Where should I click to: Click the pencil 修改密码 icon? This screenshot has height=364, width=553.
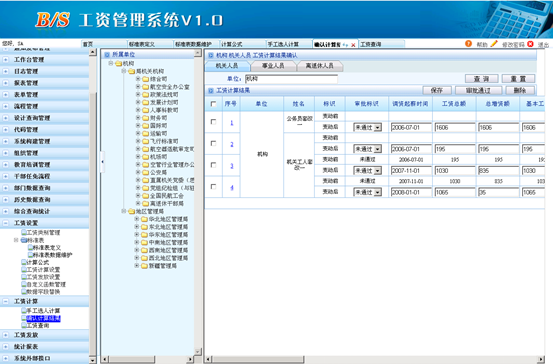click(x=494, y=44)
